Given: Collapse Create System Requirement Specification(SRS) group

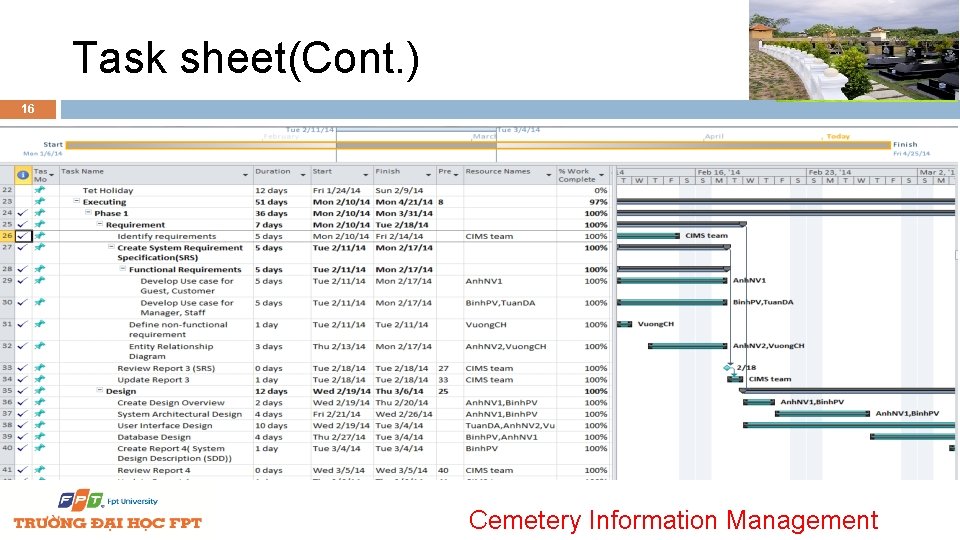Looking at the screenshot, I should point(111,247).
